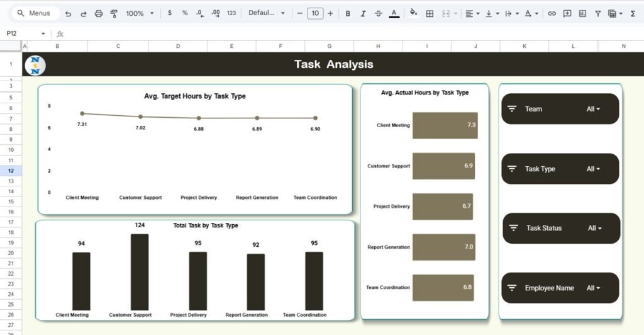644x335 pixels.
Task: Open horizontal align dropdown
Action: (472, 14)
